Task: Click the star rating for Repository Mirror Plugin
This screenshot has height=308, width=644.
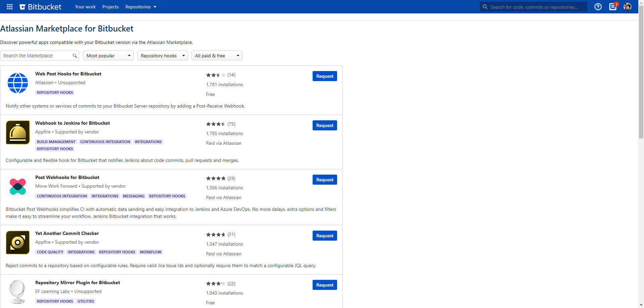Action: click(216, 284)
